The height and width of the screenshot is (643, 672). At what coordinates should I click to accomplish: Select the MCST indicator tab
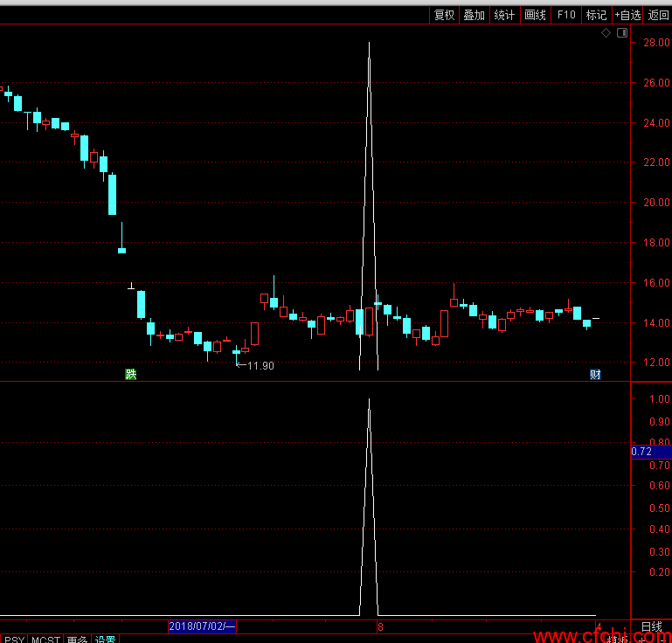pyautogui.click(x=45, y=640)
